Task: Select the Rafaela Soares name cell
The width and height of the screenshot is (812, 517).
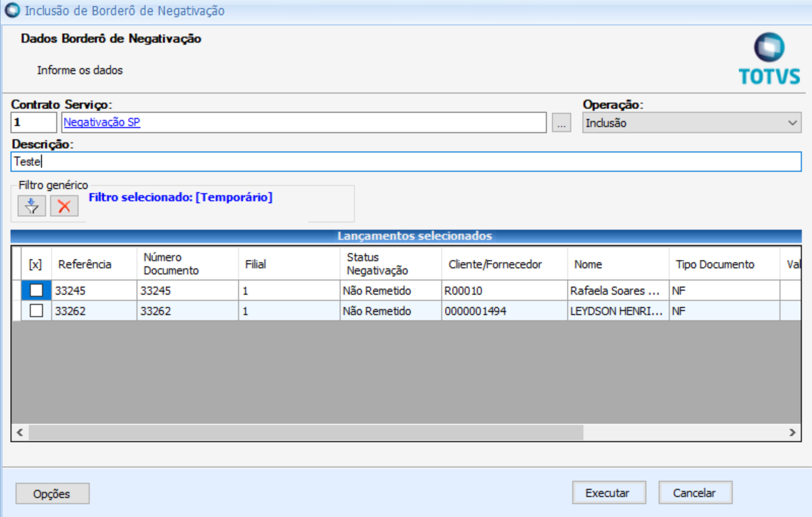Action: (x=618, y=291)
